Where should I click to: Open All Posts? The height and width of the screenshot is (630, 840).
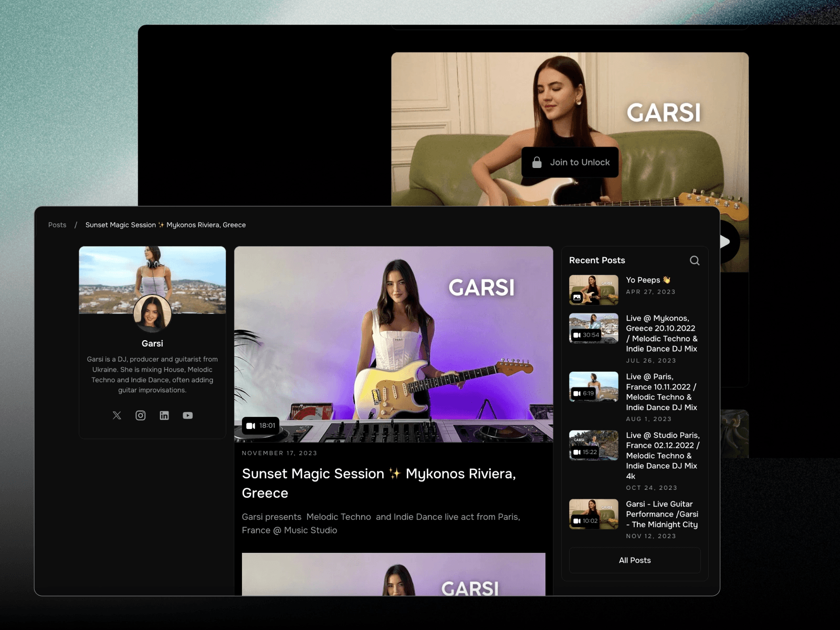pos(635,560)
